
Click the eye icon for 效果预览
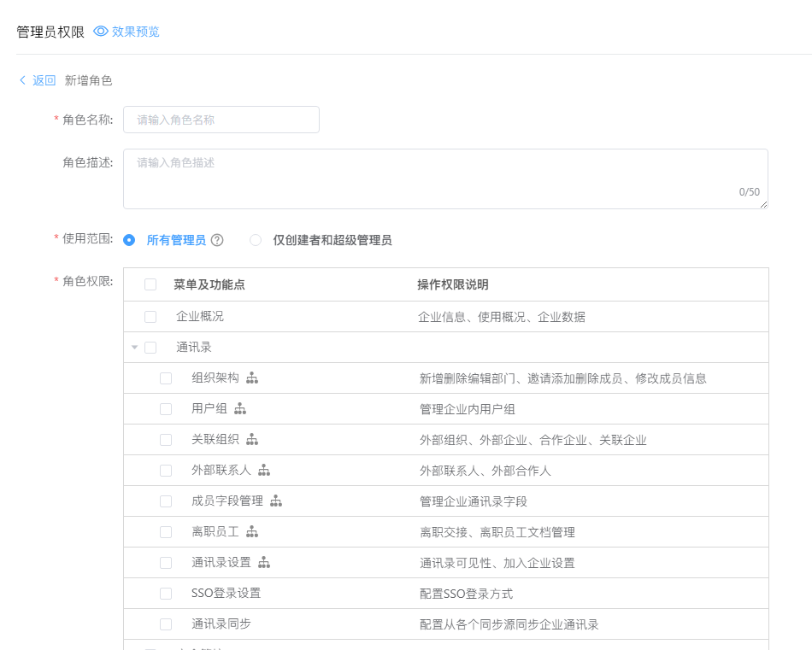[101, 32]
